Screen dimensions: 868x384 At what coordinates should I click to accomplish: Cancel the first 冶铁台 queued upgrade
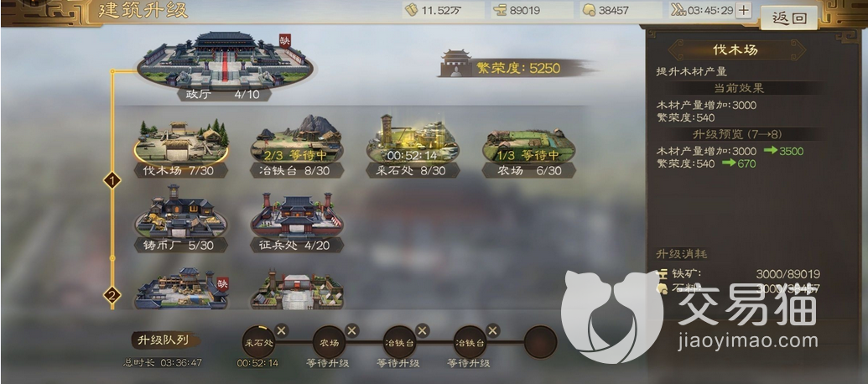tap(423, 330)
